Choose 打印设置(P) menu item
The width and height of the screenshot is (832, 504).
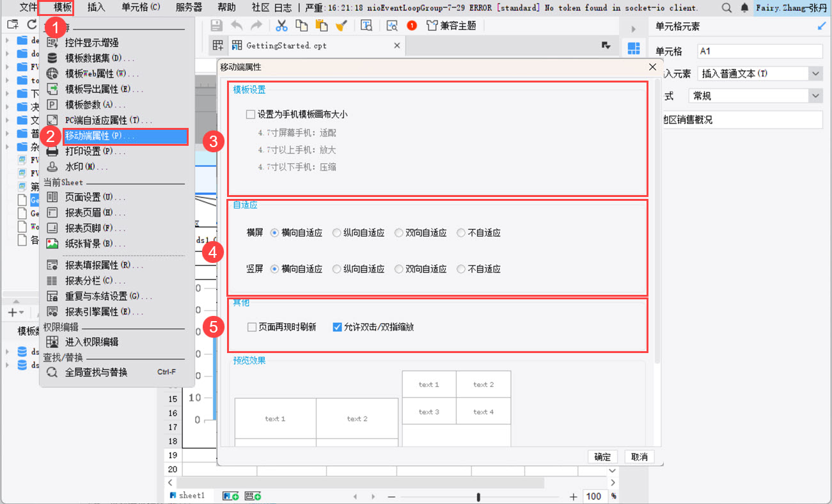[x=117, y=152]
